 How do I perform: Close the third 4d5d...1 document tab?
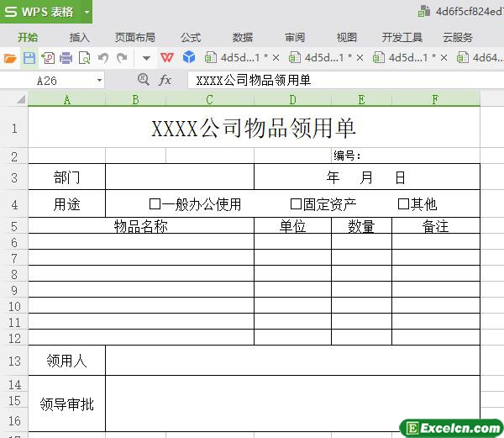click(x=444, y=58)
